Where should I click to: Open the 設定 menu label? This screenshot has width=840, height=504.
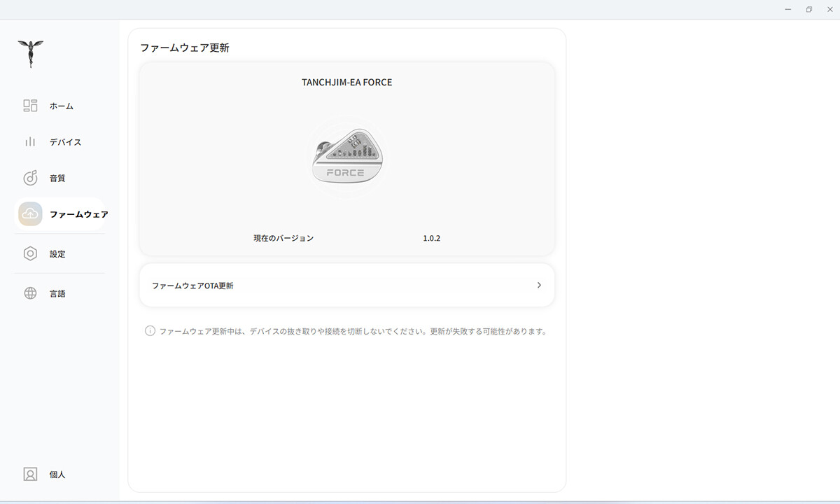point(57,254)
